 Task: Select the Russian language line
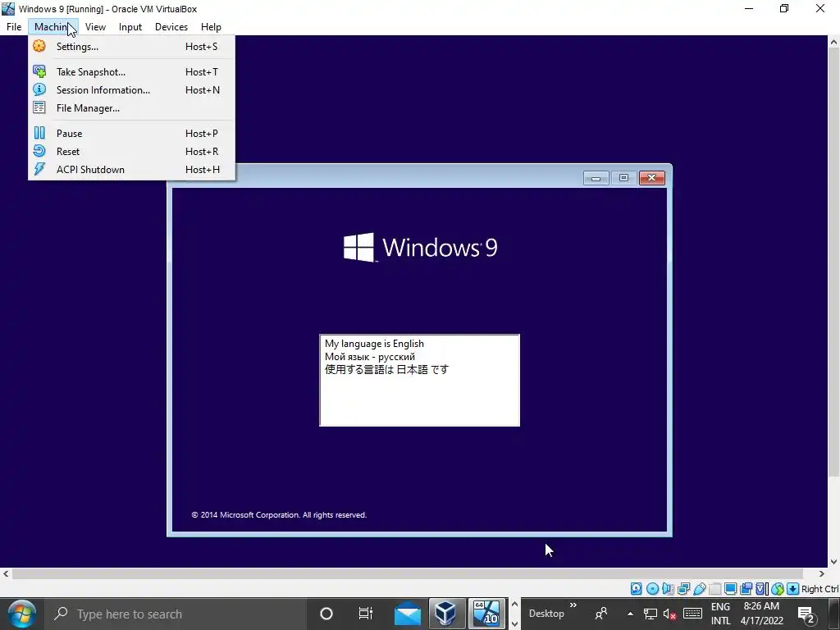[370, 357]
